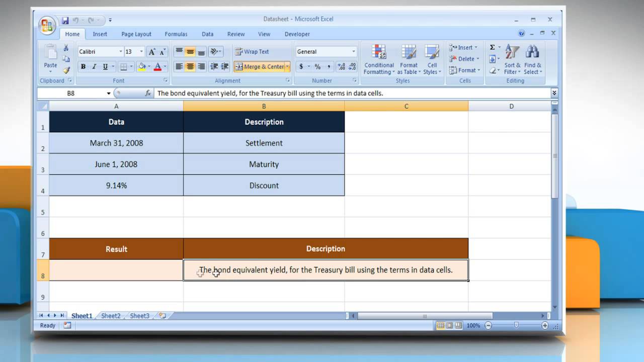The width and height of the screenshot is (644, 362).
Task: Zoom in with plus button
Action: pyautogui.click(x=545, y=325)
